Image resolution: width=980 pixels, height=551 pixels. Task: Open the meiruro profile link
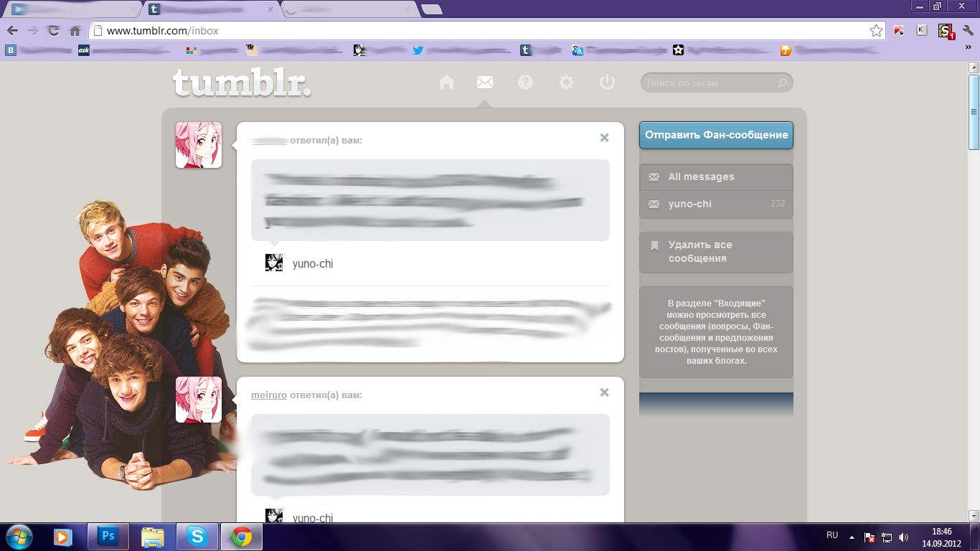[x=269, y=395]
